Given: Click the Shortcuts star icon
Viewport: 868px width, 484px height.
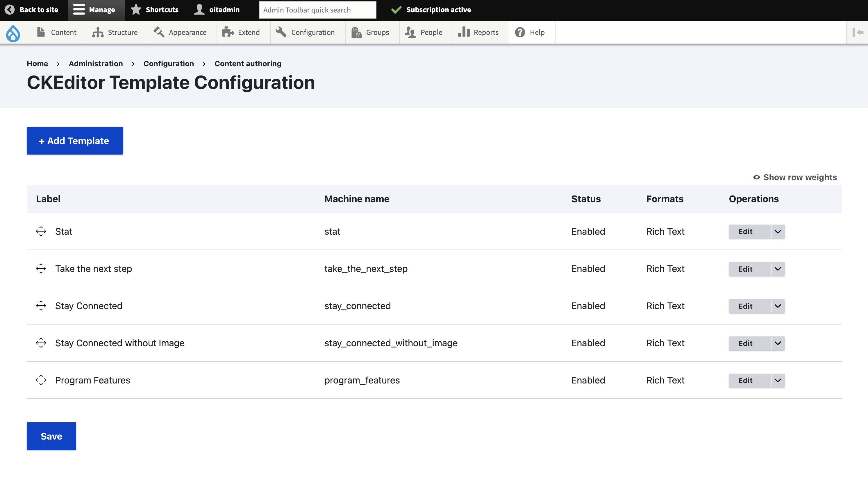Looking at the screenshot, I should (x=136, y=9).
